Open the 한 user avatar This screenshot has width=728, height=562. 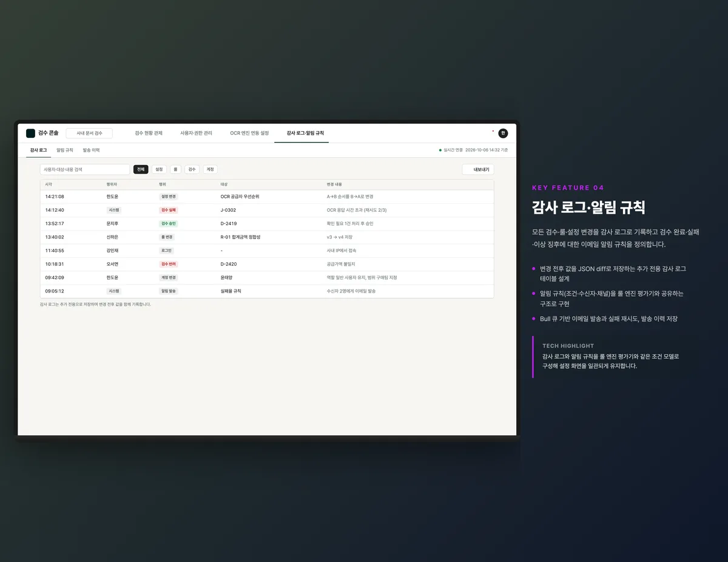[503, 133]
